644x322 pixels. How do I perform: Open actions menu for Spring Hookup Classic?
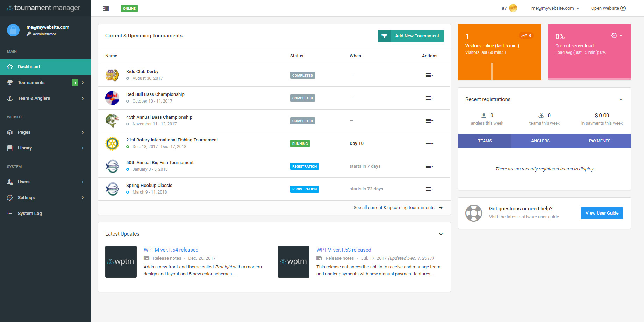coord(429,189)
